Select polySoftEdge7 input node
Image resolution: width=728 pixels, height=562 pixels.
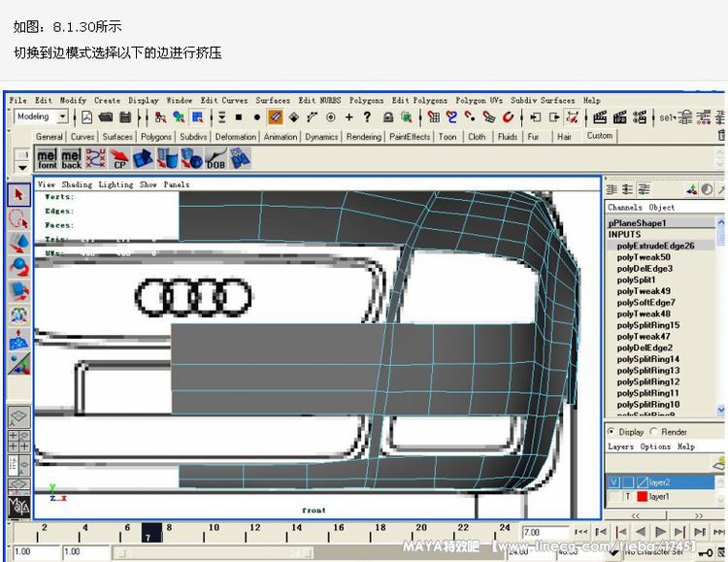[645, 303]
